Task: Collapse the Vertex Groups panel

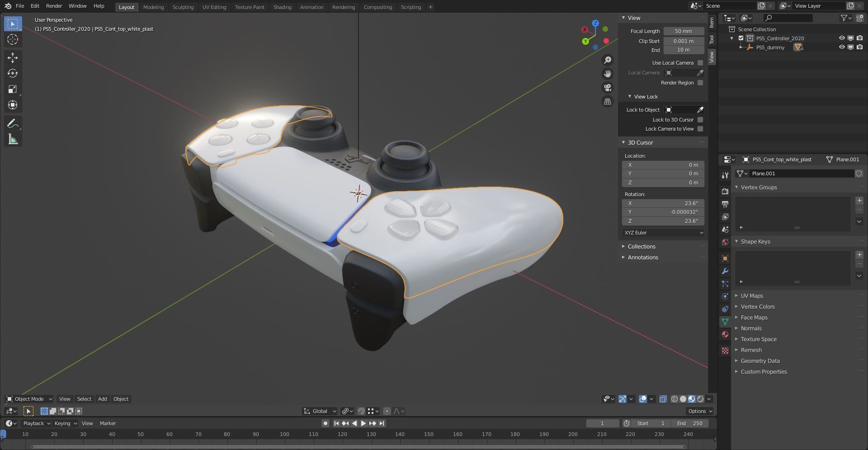Action: [x=759, y=187]
